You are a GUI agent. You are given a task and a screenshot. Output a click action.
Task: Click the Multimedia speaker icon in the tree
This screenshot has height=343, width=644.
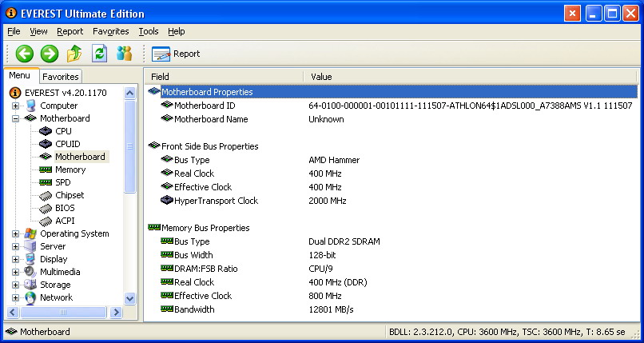coord(30,272)
